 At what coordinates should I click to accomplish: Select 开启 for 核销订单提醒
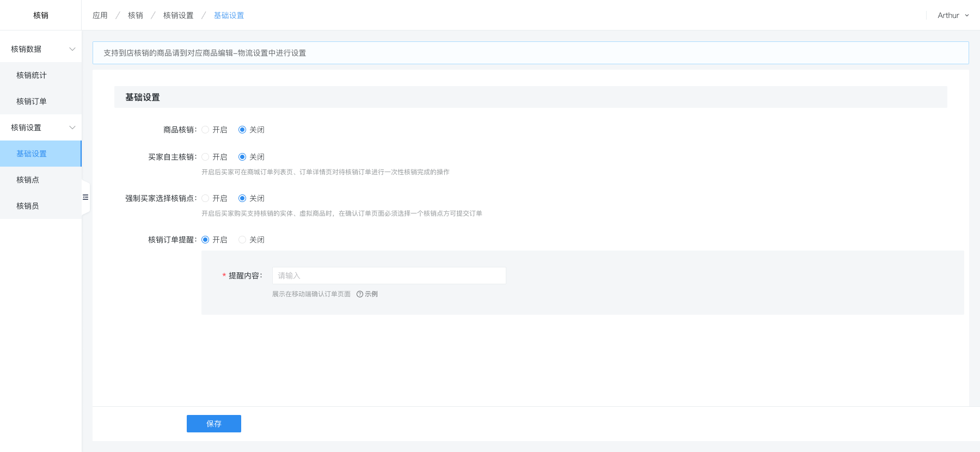coord(205,240)
